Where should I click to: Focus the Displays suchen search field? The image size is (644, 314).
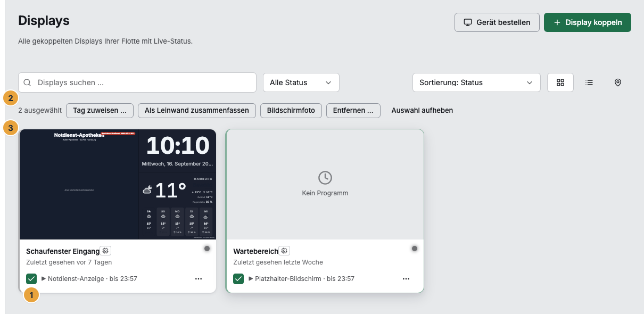137,82
